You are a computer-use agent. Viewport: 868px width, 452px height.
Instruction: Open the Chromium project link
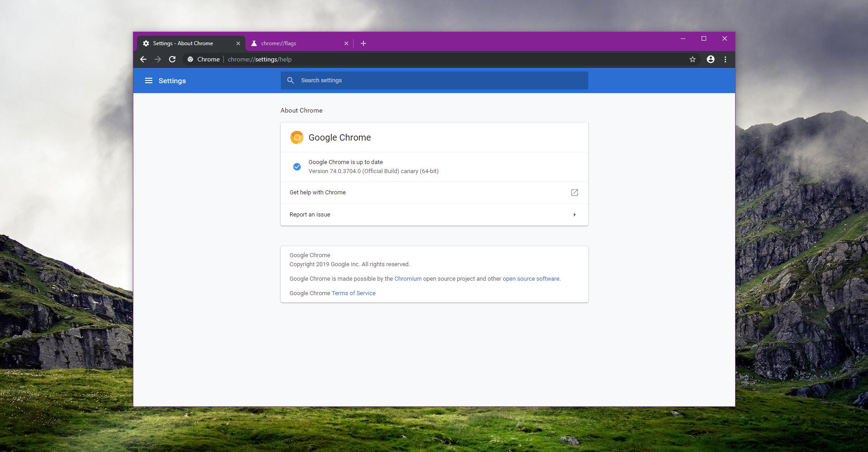(408, 279)
